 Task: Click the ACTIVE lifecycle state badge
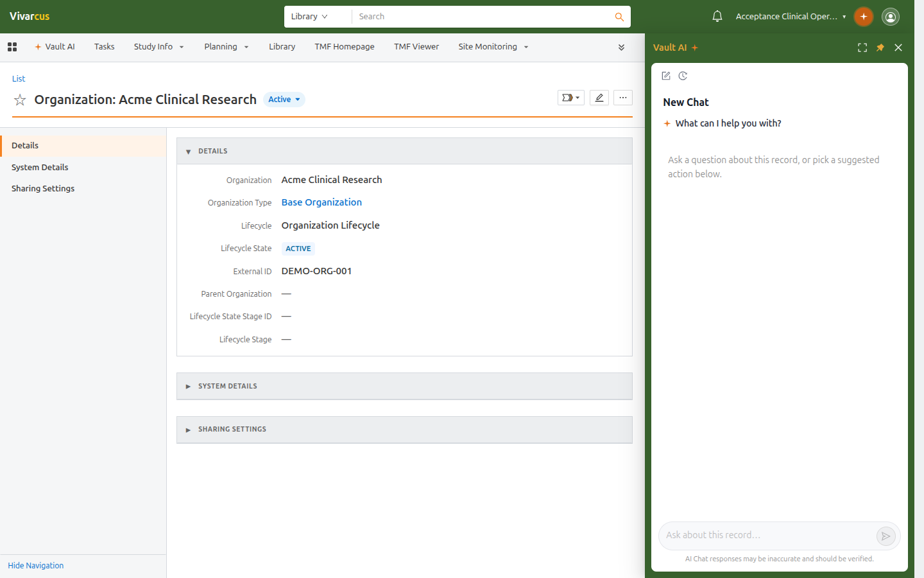298,249
